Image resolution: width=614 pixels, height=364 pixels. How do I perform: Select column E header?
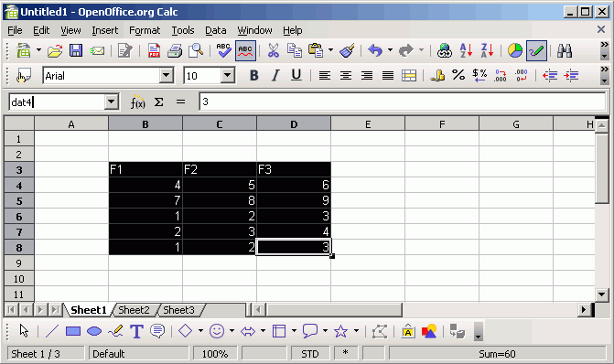(x=368, y=124)
